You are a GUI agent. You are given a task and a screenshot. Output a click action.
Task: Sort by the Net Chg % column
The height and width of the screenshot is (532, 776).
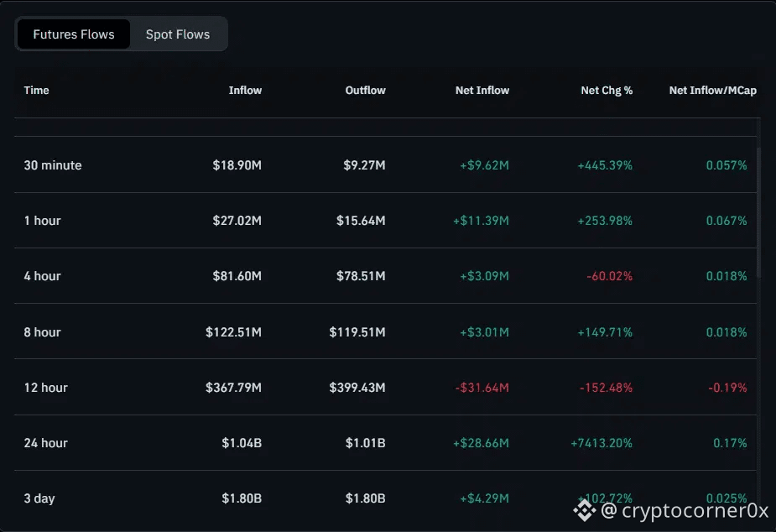pyautogui.click(x=607, y=90)
